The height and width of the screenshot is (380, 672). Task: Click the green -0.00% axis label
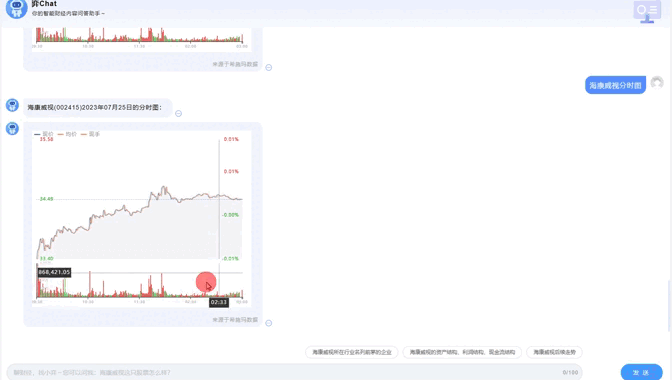[x=231, y=215]
